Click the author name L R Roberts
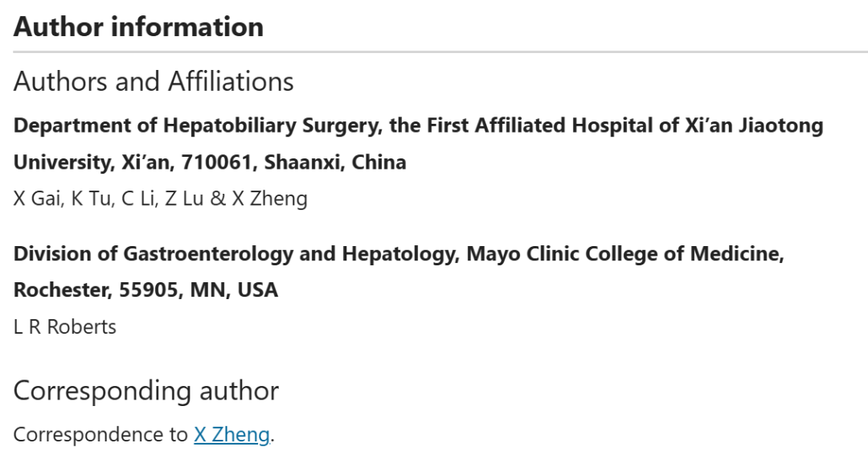The height and width of the screenshot is (476, 868). pos(65,327)
